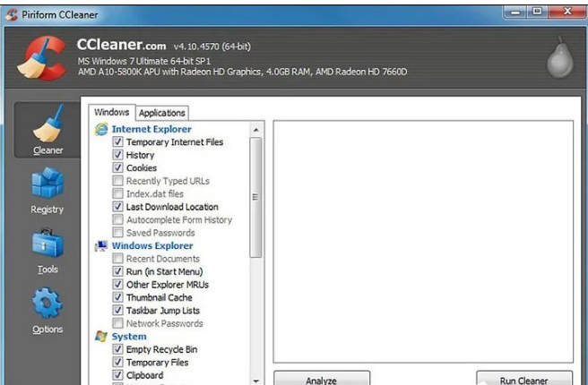Click the System group Windows flag icon
588x385 pixels.
101,337
